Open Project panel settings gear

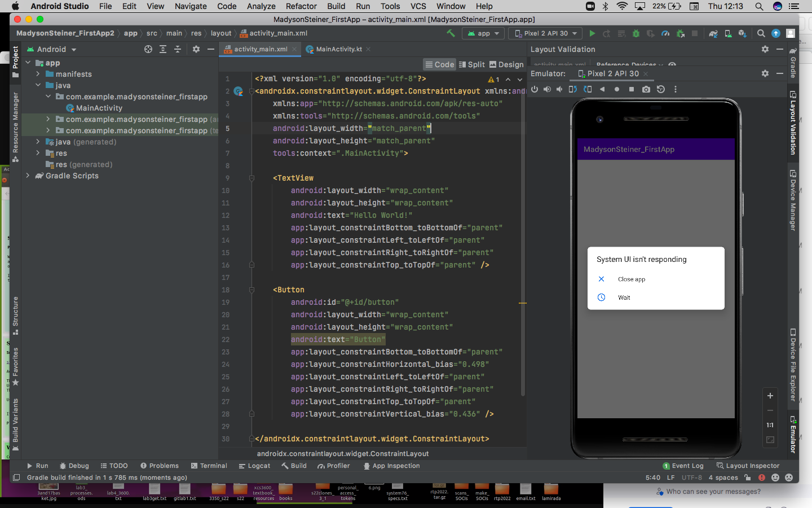point(196,49)
